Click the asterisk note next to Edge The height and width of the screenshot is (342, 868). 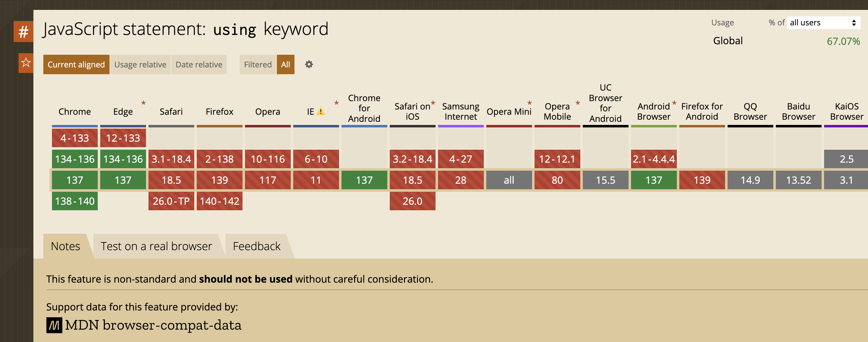coord(144,103)
